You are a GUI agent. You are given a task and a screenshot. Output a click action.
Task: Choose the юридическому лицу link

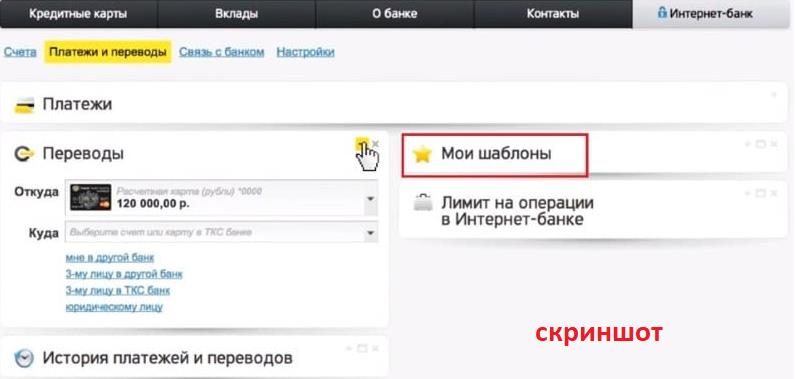(114, 307)
